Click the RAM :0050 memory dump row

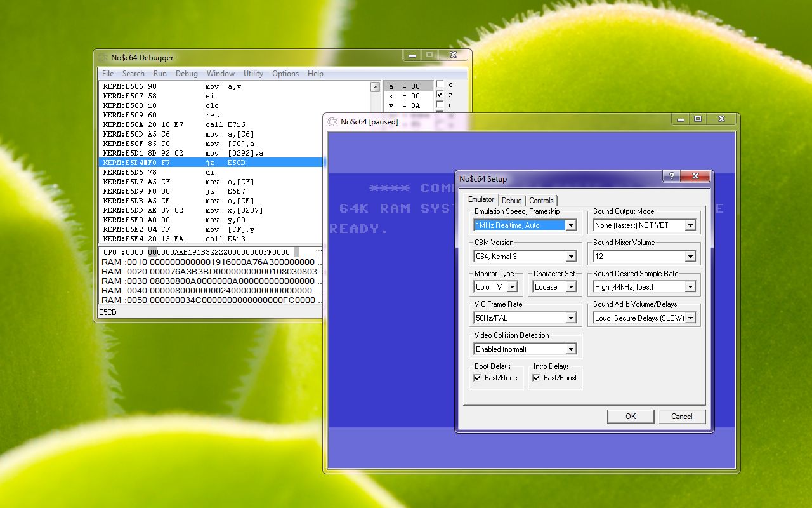tap(211, 300)
